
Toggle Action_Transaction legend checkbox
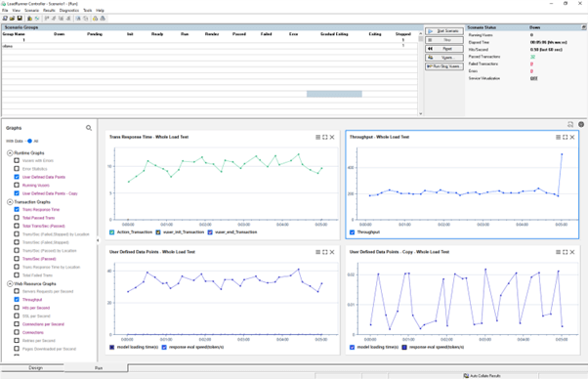pos(111,232)
